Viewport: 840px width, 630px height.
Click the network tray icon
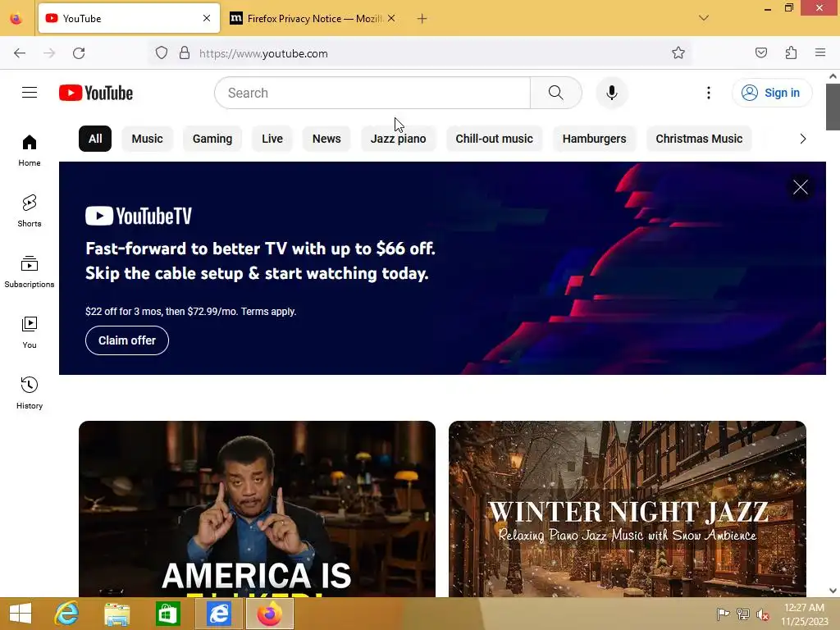pos(742,614)
